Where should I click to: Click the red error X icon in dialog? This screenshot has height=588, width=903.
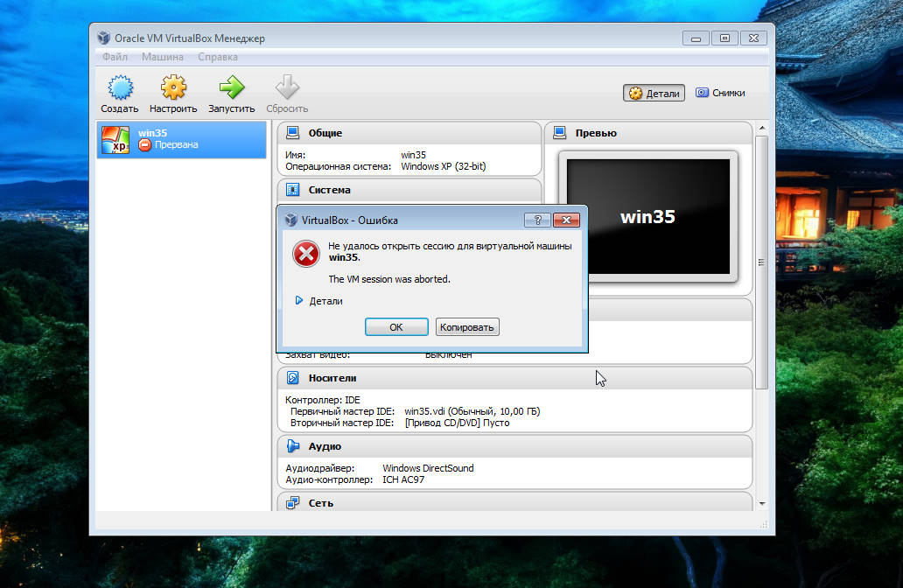point(305,254)
